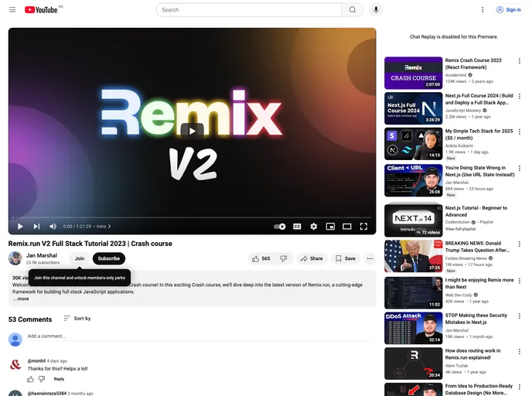The height and width of the screenshot is (396, 532).
Task: Go to YouTube home via logo
Action: click(41, 10)
